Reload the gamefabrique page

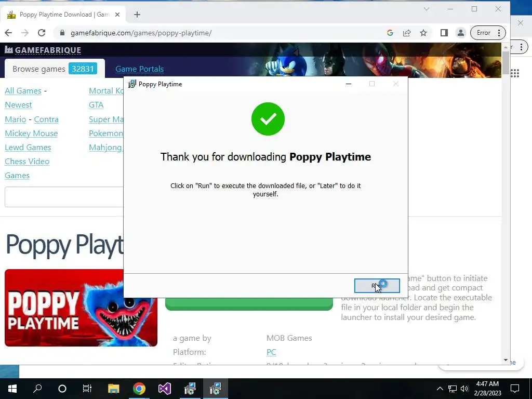pyautogui.click(x=42, y=33)
